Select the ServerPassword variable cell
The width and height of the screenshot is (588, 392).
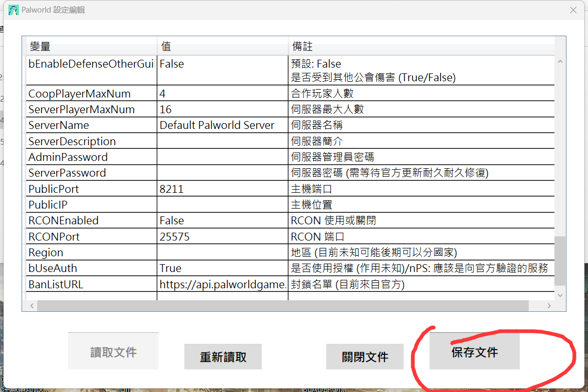tap(91, 173)
